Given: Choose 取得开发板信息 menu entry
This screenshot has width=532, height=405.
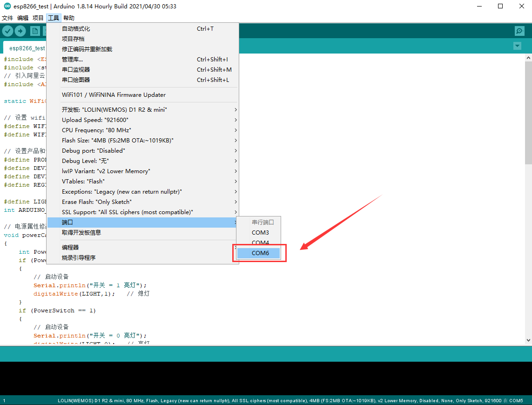Looking at the screenshot, I should coord(142,233).
